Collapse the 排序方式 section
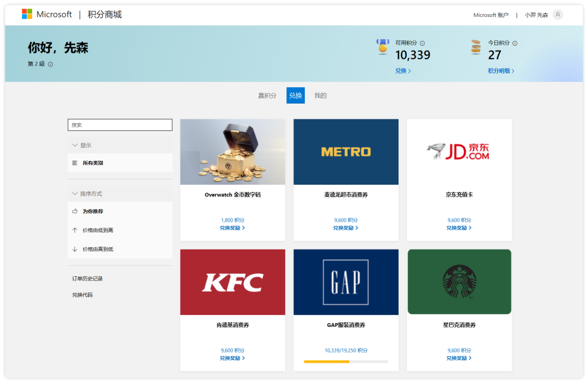 coord(120,193)
